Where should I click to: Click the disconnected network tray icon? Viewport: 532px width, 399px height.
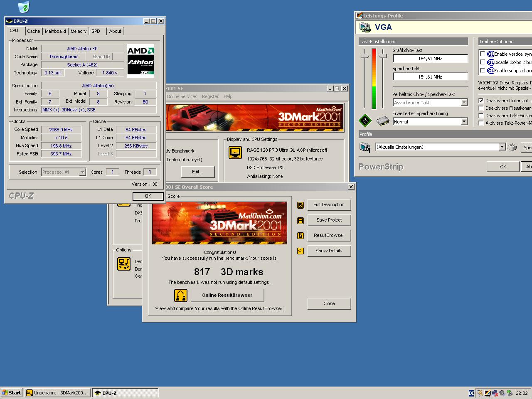pyautogui.click(x=495, y=393)
